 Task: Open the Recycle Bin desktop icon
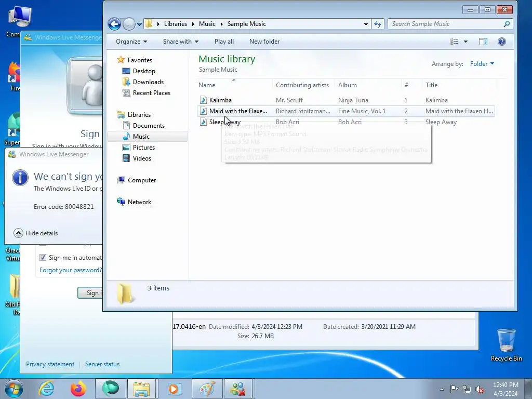coord(506,345)
